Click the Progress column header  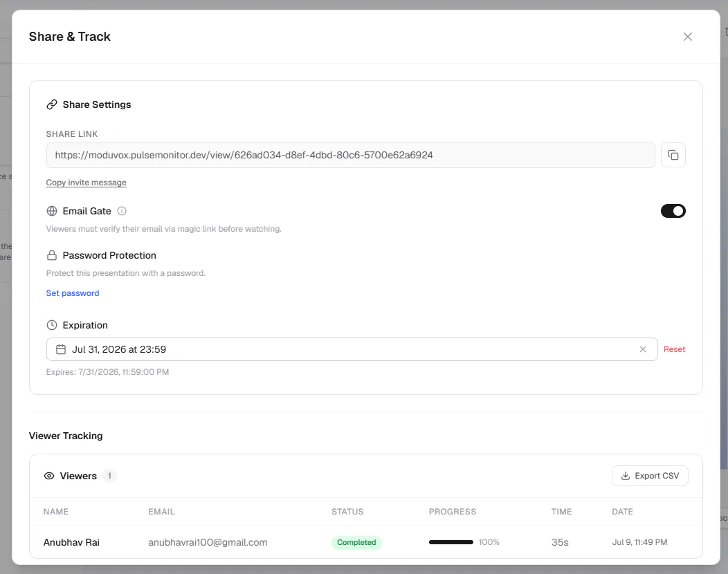[452, 511]
